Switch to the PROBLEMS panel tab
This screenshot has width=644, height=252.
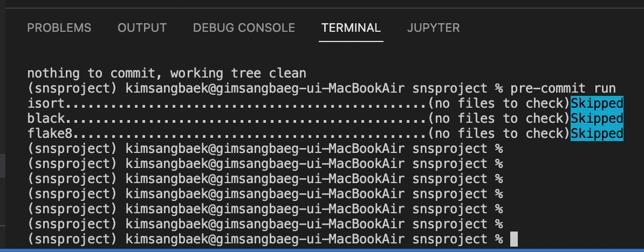coord(59,28)
